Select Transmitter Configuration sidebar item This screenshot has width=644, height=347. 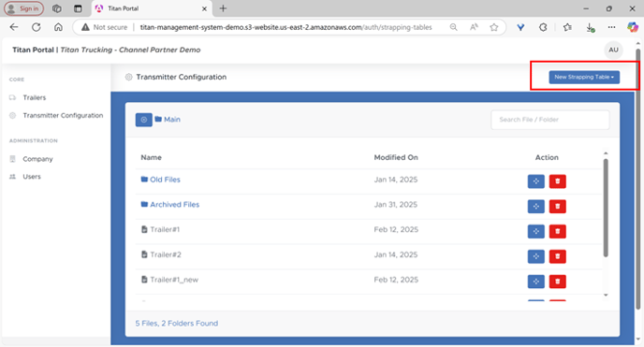point(63,116)
